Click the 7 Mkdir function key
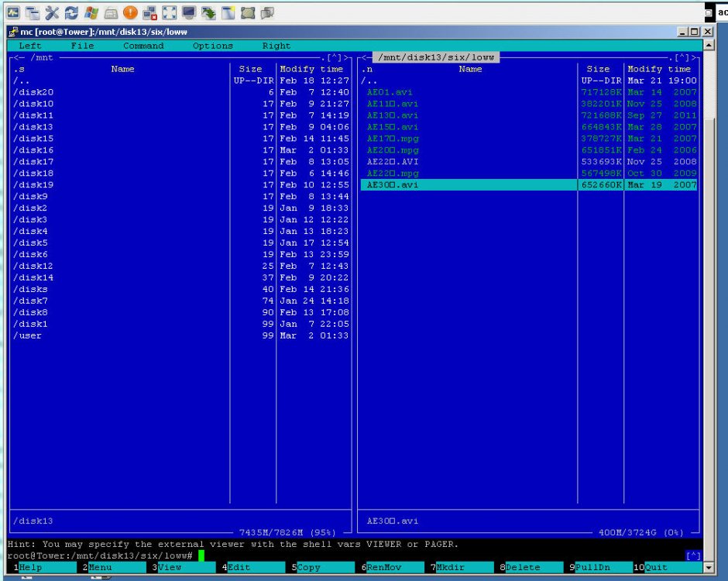This screenshot has height=581, width=728. click(x=462, y=567)
